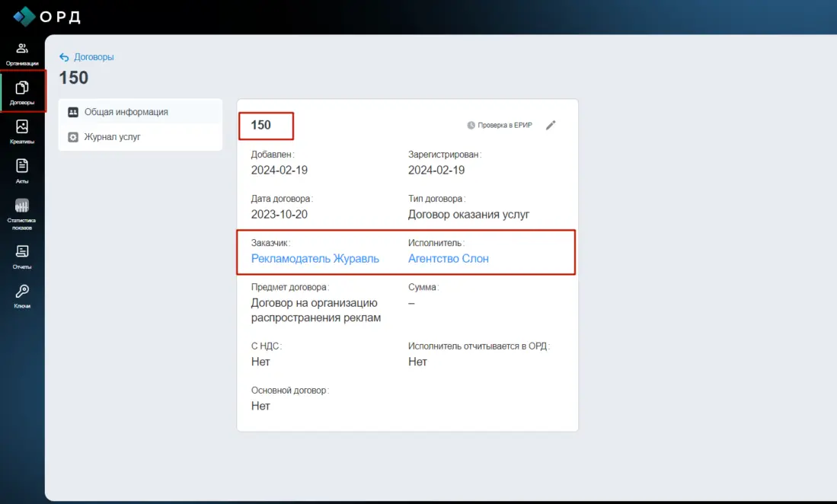Screen dimensions: 837x504
Task: Click the pencil edit icon on contract card
Action: click(x=551, y=126)
